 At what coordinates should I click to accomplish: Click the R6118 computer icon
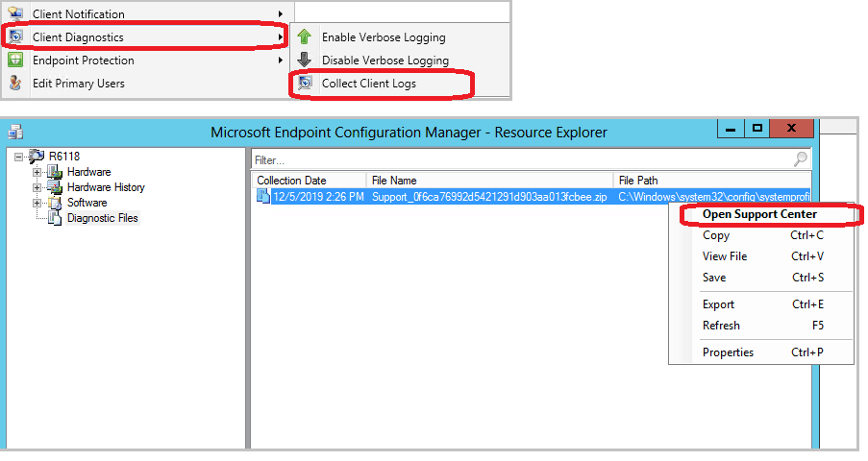[37, 157]
